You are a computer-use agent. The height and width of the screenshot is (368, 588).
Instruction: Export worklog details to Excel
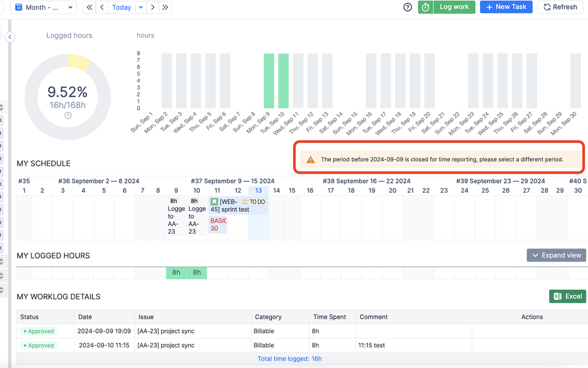point(567,296)
